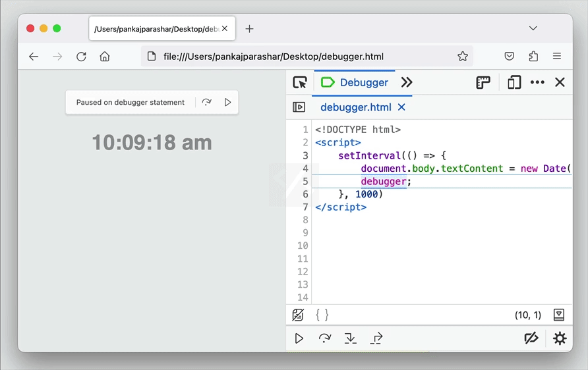
Task: Select the debugger.html source tab
Action: tap(356, 107)
